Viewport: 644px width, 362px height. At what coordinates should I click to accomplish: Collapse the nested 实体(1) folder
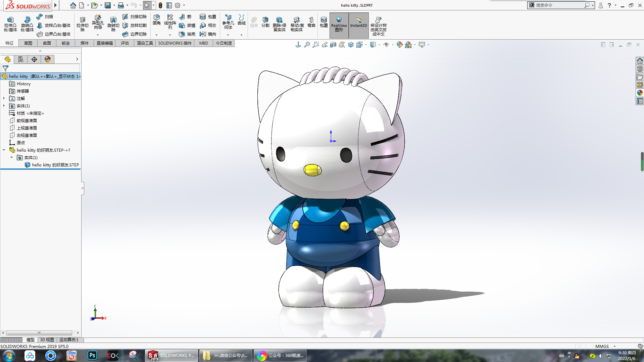pos(12,158)
